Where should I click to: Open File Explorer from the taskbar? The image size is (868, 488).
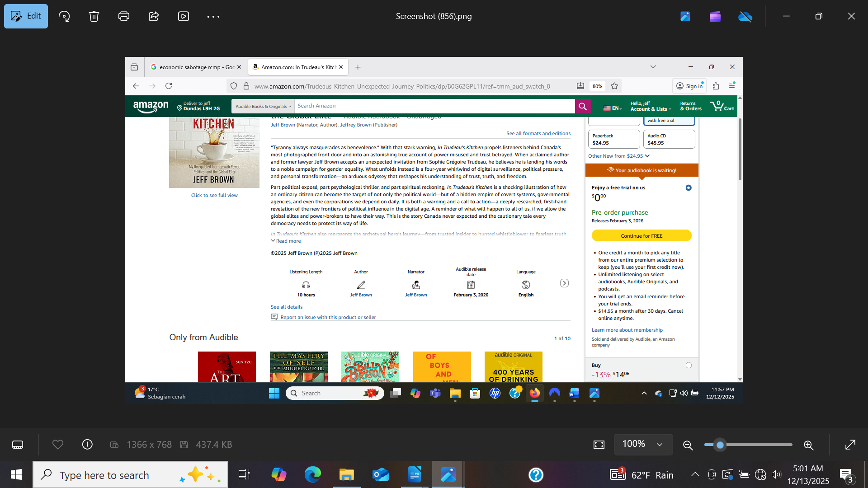click(x=346, y=474)
